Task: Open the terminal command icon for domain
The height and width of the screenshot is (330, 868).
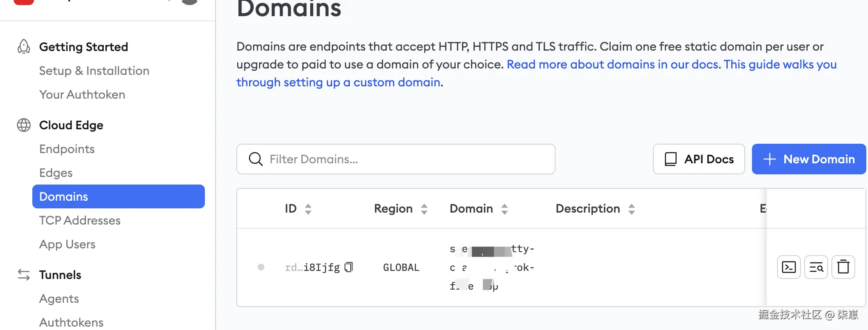Action: click(789, 267)
